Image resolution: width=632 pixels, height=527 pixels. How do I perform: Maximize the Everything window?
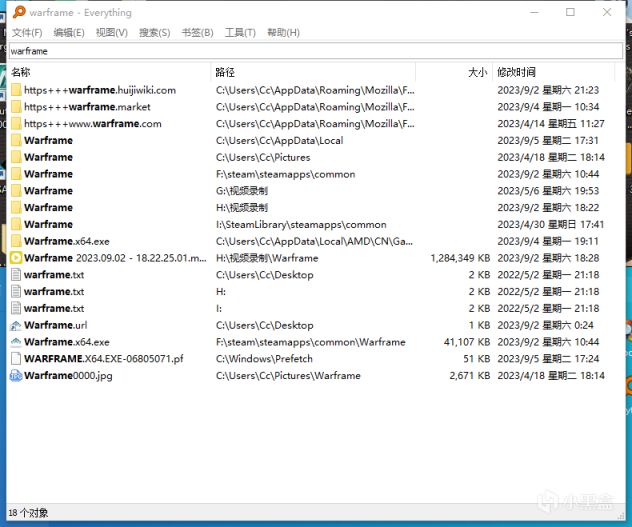(x=570, y=12)
